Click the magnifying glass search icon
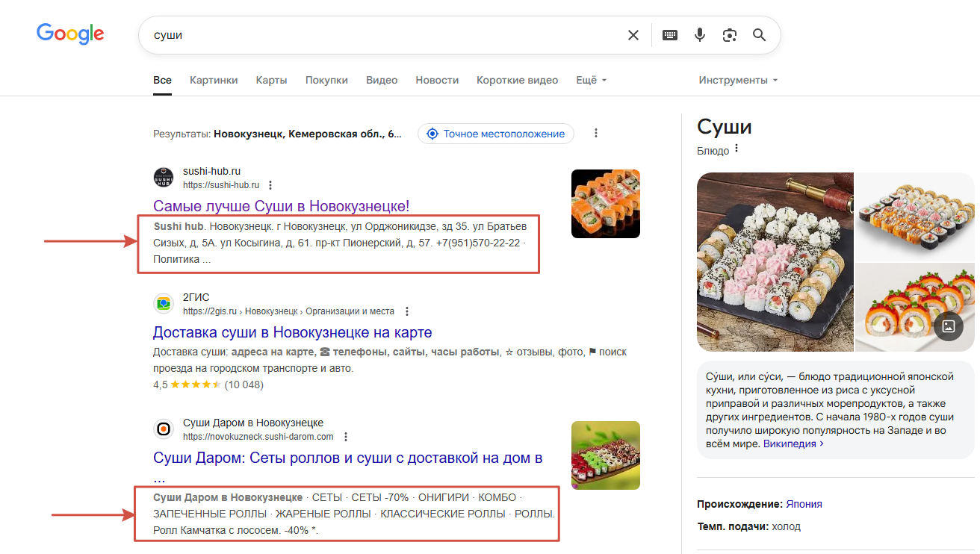Viewport: 980px width, 554px height. pyautogui.click(x=759, y=35)
